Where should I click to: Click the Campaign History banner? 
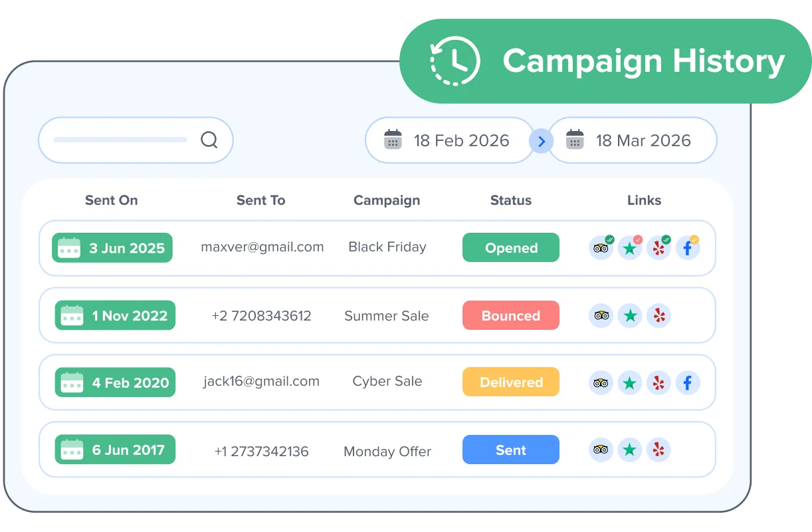click(605, 61)
